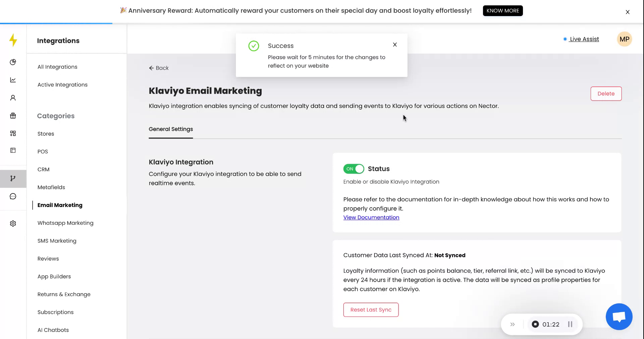This screenshot has height=339, width=644.
Task: Open the settings gear icon
Action: coord(13,223)
